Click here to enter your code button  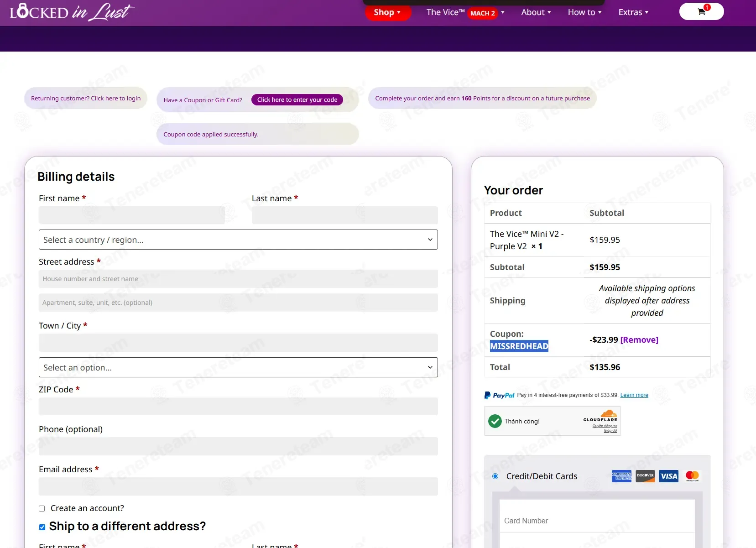click(297, 99)
